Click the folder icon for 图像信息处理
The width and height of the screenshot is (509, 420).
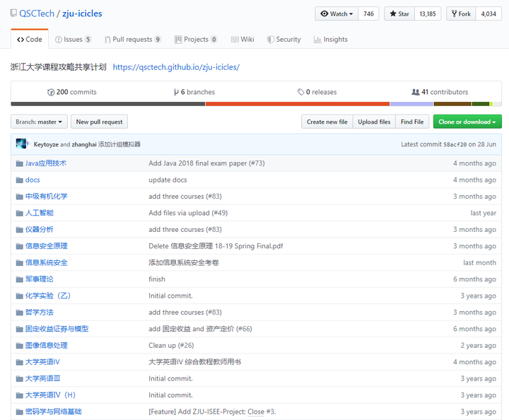pyautogui.click(x=20, y=345)
